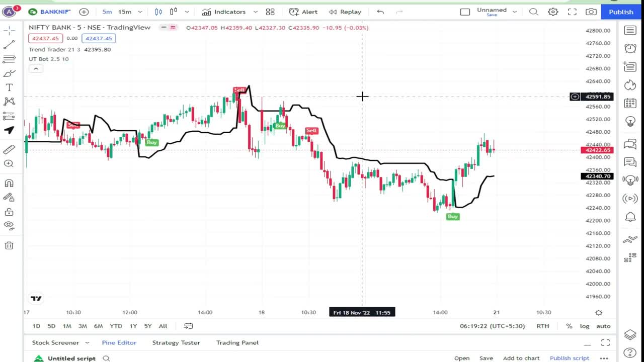Image resolution: width=644 pixels, height=362 pixels.
Task: Open the user profile avatar menu
Action: pyautogui.click(x=9, y=12)
